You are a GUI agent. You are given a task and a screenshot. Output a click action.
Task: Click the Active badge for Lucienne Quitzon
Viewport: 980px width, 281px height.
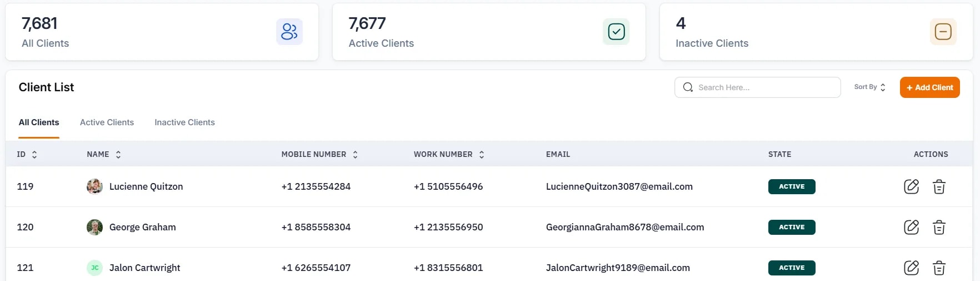point(792,186)
